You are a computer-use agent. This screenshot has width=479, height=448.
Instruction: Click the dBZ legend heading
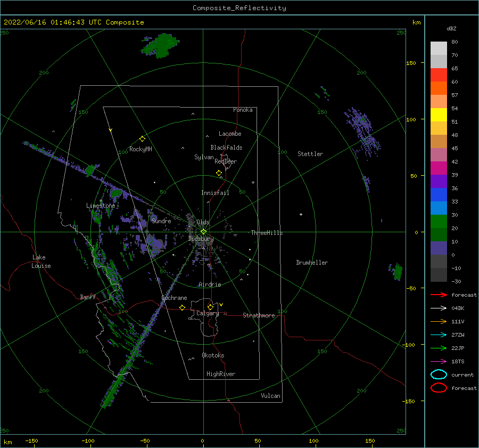pyautogui.click(x=451, y=28)
